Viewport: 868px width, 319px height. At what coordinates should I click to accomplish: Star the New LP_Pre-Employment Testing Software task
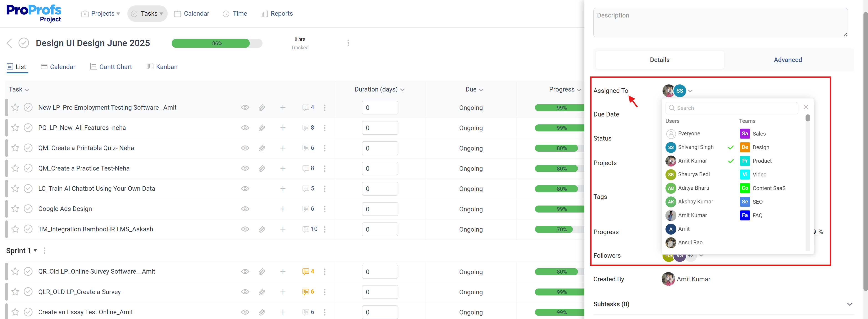[x=15, y=107]
